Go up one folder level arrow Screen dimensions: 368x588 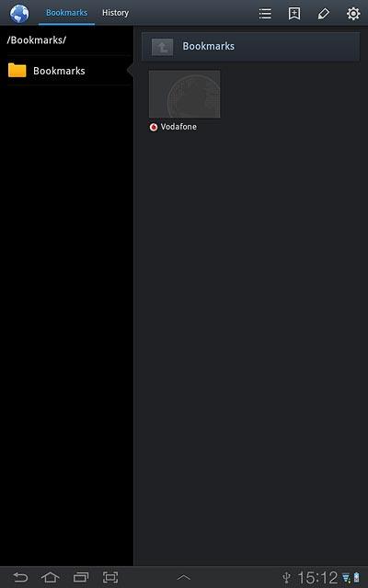(x=162, y=47)
